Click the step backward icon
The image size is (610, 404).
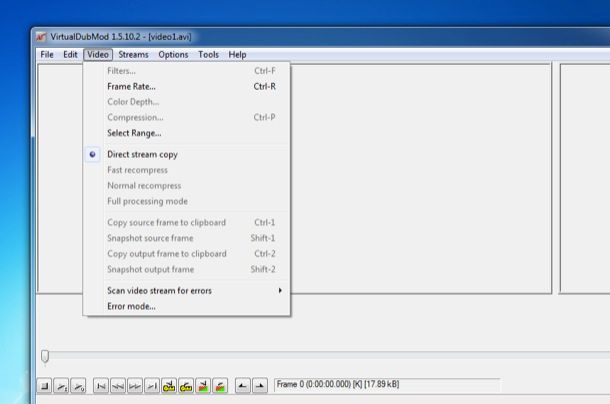(118, 386)
